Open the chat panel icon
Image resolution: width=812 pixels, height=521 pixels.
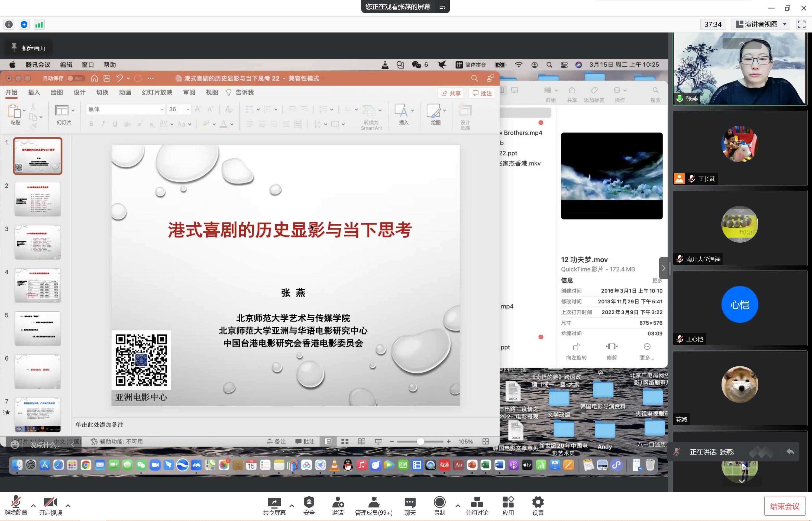[410, 502]
